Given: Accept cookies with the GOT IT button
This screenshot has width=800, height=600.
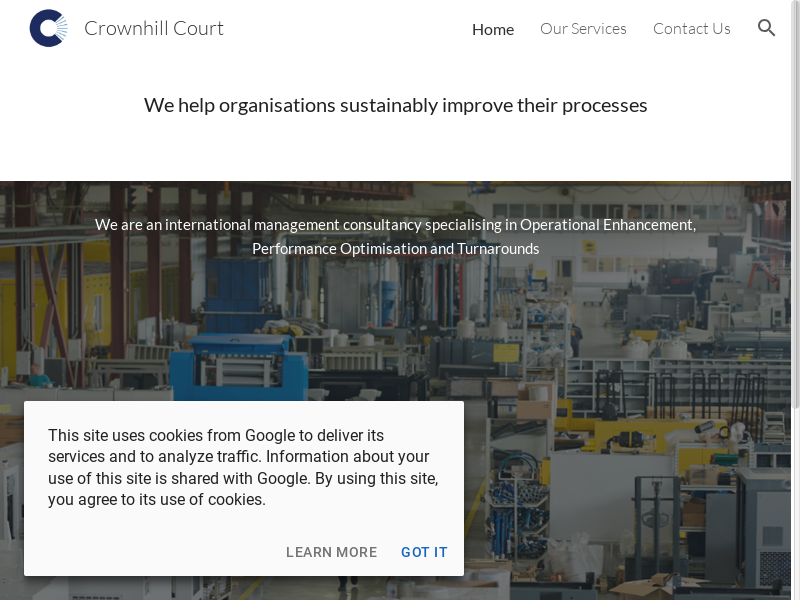Looking at the screenshot, I should [424, 552].
